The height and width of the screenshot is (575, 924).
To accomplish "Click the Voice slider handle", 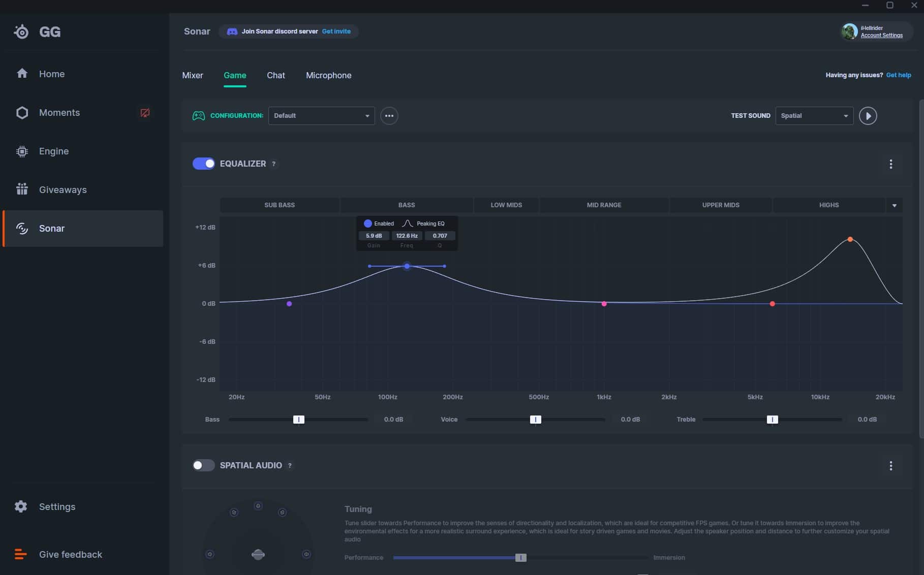I will click(536, 420).
